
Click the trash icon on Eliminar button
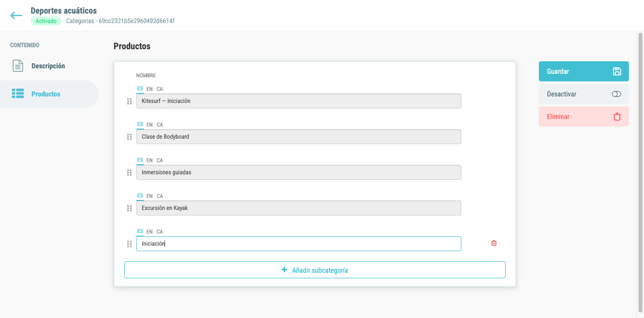tap(617, 117)
